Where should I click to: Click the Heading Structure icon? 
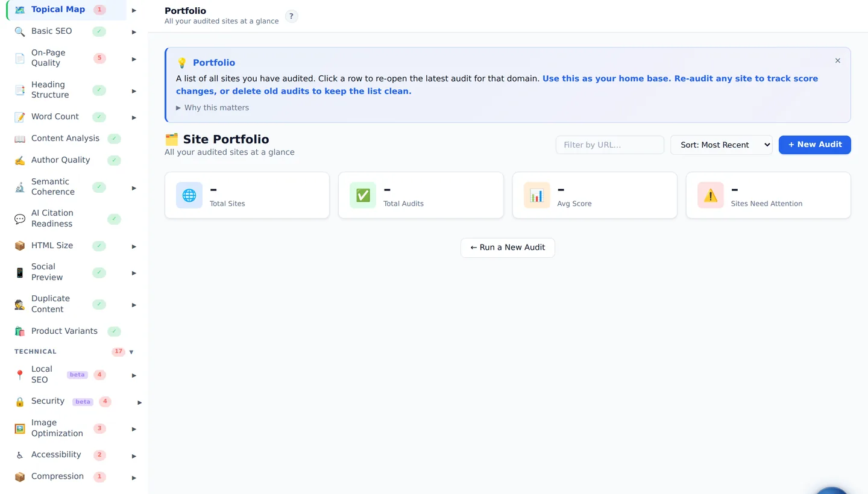(20, 90)
